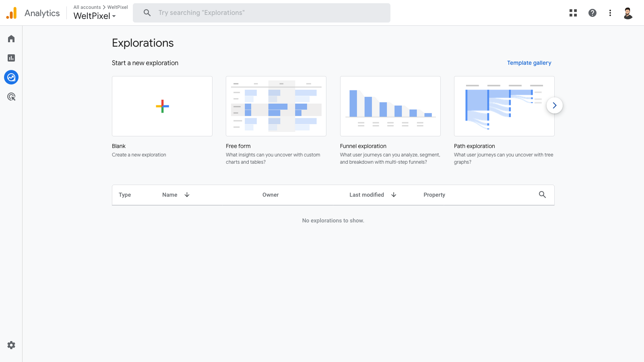Click the Type column header
The image size is (644, 362).
click(125, 195)
